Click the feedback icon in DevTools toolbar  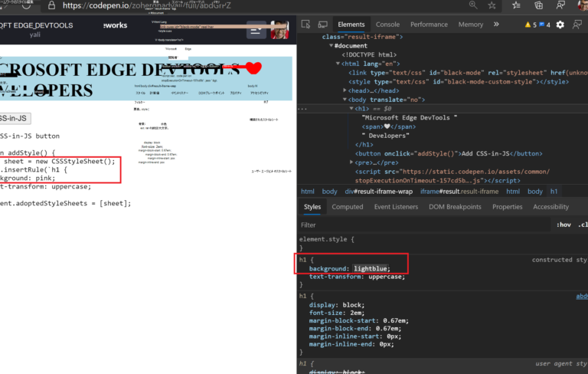pyautogui.click(x=577, y=25)
